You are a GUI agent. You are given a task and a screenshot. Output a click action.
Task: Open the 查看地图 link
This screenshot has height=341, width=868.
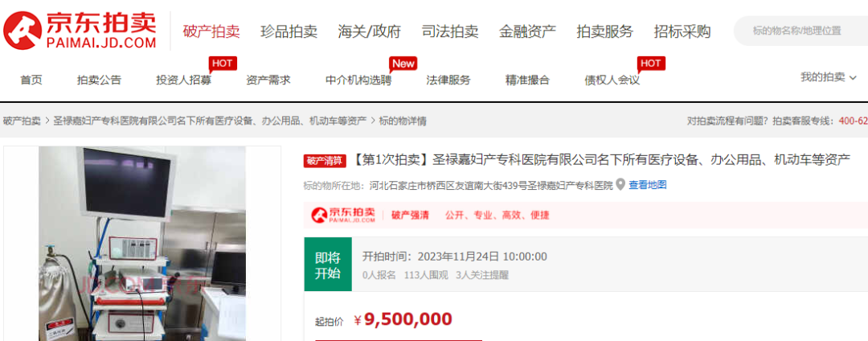coord(648,184)
